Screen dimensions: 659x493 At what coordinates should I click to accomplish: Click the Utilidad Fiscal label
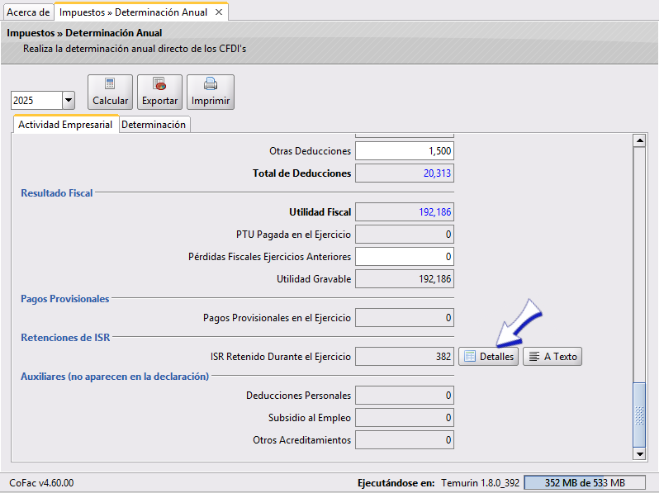tap(320, 212)
